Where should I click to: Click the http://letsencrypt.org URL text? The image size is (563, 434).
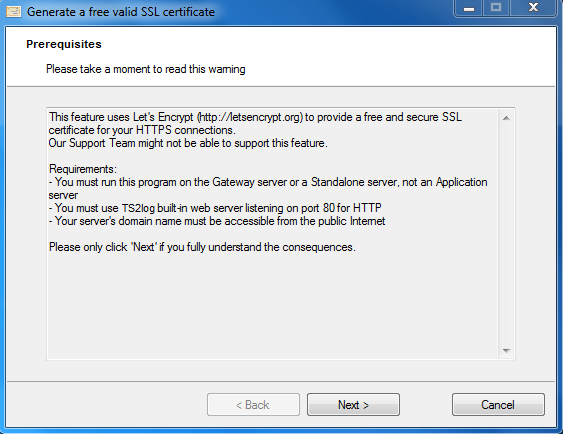coord(250,117)
